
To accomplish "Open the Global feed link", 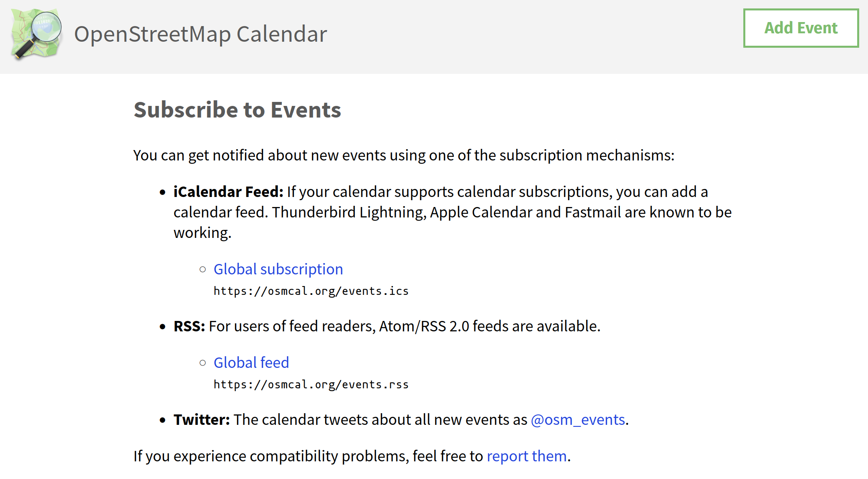I will point(251,363).
